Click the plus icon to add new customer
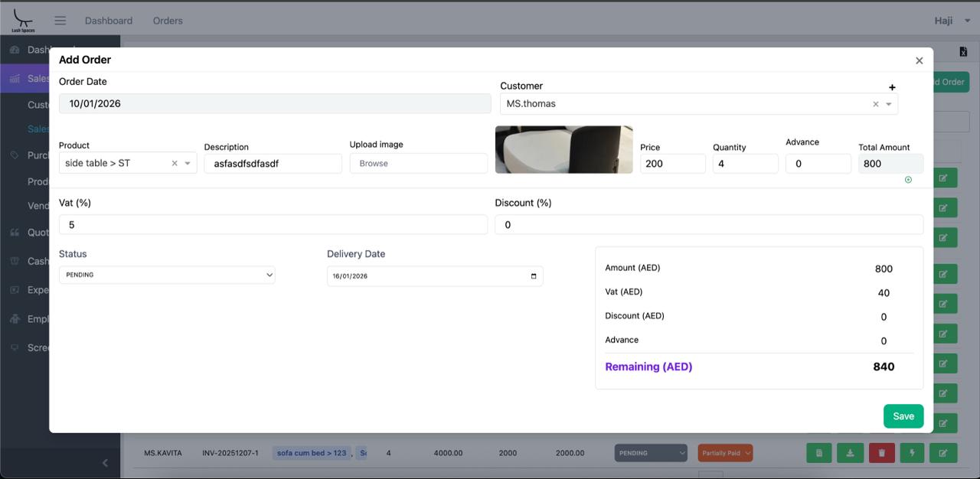 [892, 87]
